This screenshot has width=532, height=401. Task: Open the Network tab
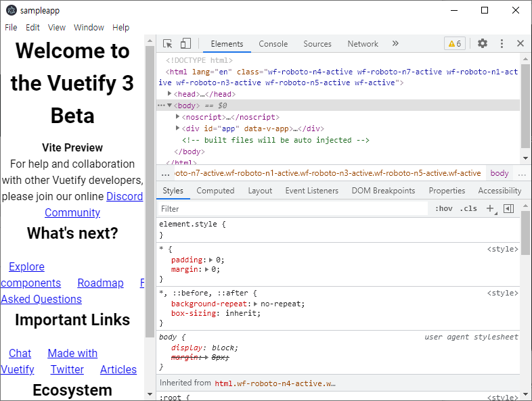tap(363, 44)
